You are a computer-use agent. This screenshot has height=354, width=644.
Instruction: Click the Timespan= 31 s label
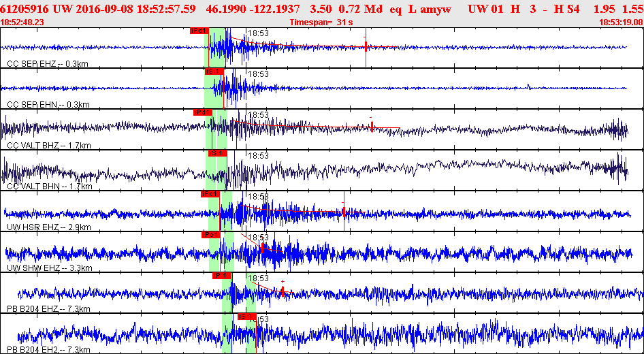pos(321,22)
